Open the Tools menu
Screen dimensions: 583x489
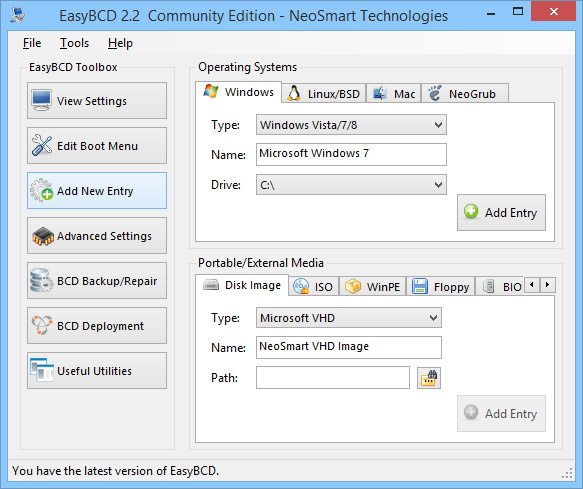[74, 43]
